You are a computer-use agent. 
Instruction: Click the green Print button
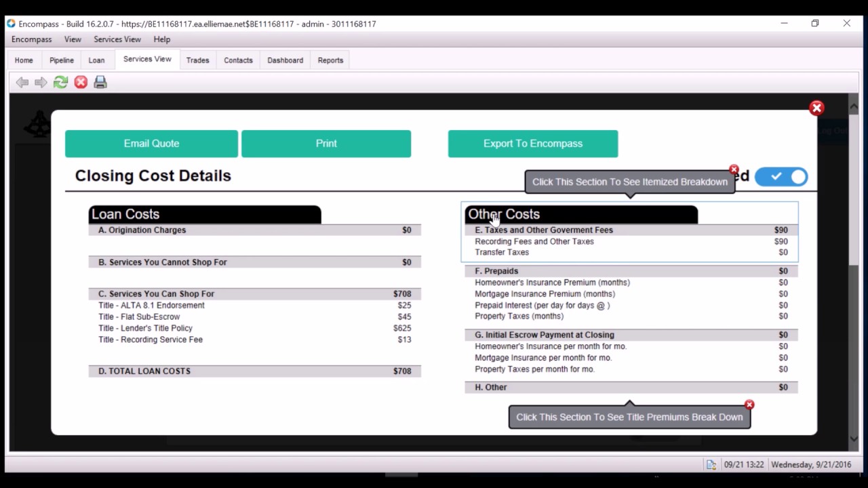pyautogui.click(x=326, y=144)
